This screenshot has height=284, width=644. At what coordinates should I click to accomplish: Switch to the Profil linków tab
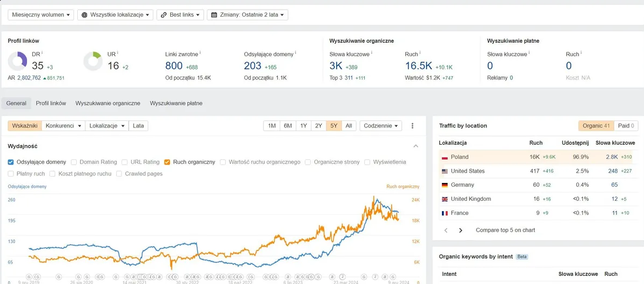click(51, 104)
